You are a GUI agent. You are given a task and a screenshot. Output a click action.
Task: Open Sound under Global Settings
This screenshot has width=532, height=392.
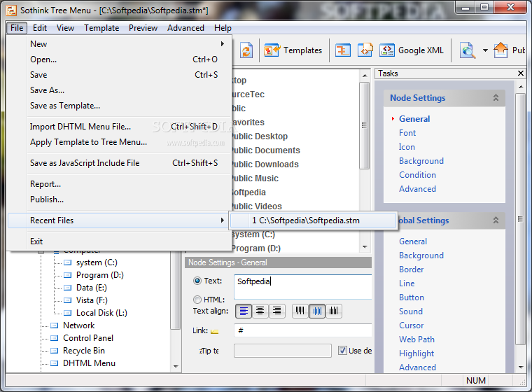pyautogui.click(x=410, y=311)
